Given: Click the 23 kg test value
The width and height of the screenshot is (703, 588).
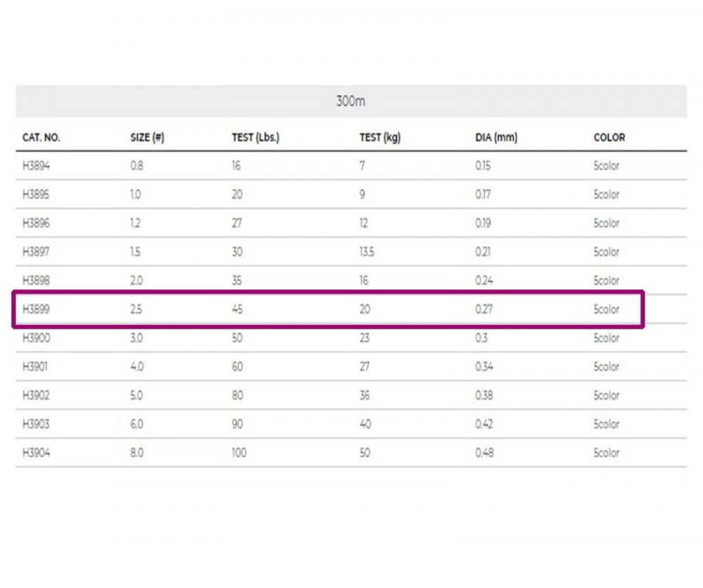Looking at the screenshot, I should click(365, 338).
